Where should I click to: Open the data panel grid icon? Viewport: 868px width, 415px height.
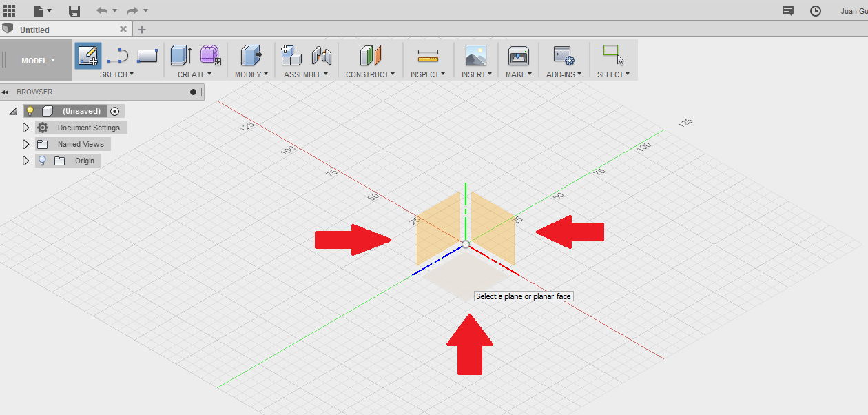[9, 10]
